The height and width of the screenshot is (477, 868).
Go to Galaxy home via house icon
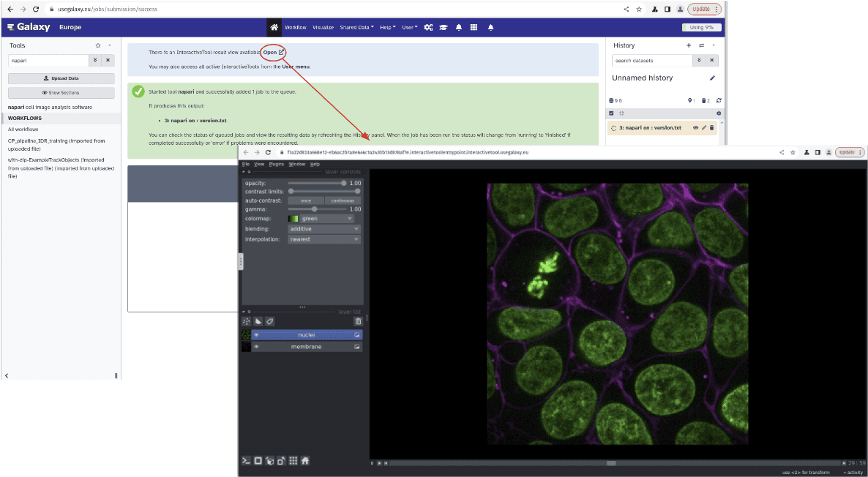[x=274, y=27]
